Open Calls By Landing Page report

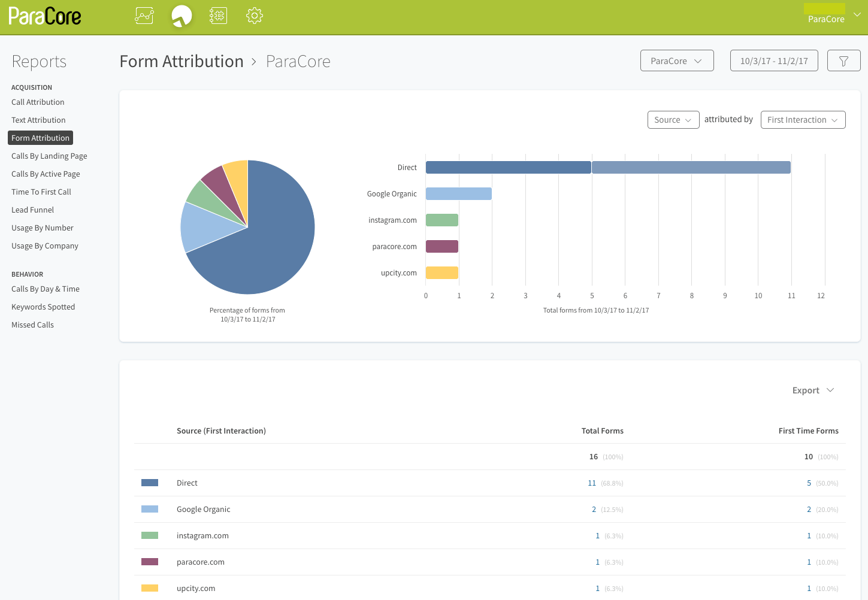click(49, 156)
